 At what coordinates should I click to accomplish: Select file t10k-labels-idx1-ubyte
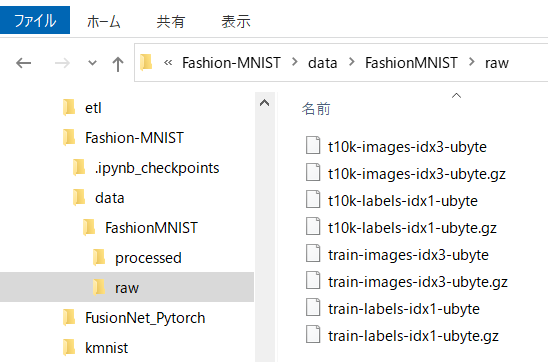pyautogui.click(x=403, y=201)
